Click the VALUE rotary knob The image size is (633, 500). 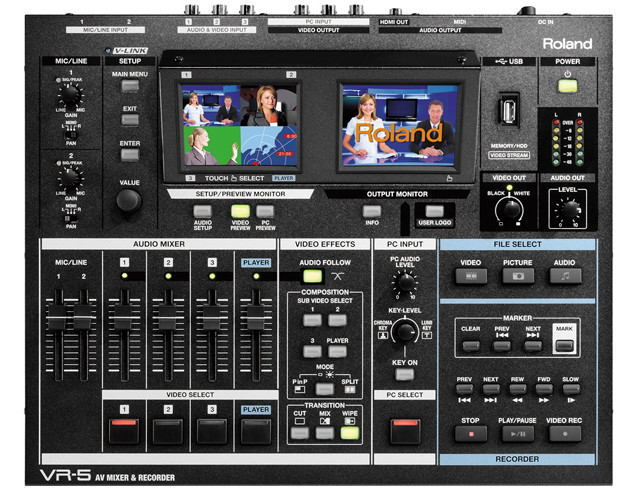tap(129, 200)
